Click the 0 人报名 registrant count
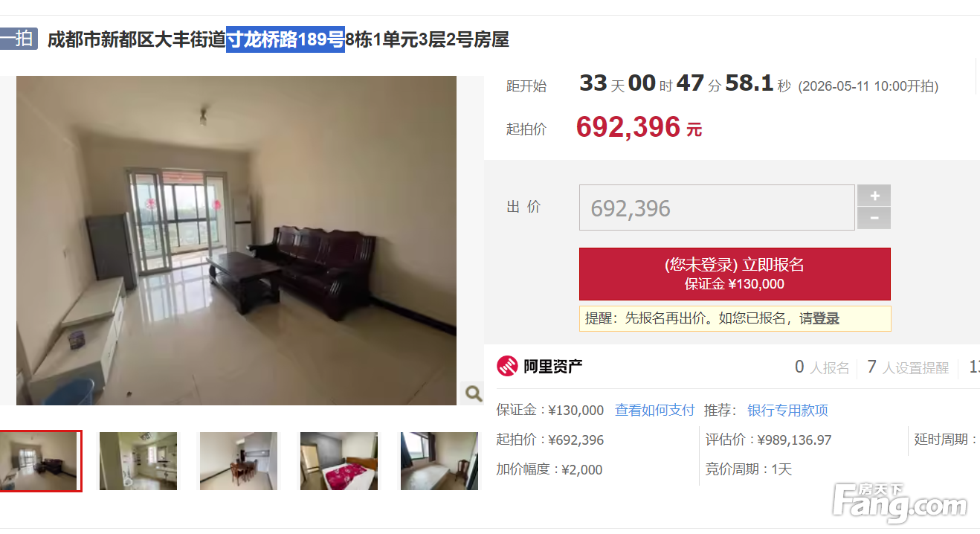Image resolution: width=980 pixels, height=534 pixels. coord(822,367)
